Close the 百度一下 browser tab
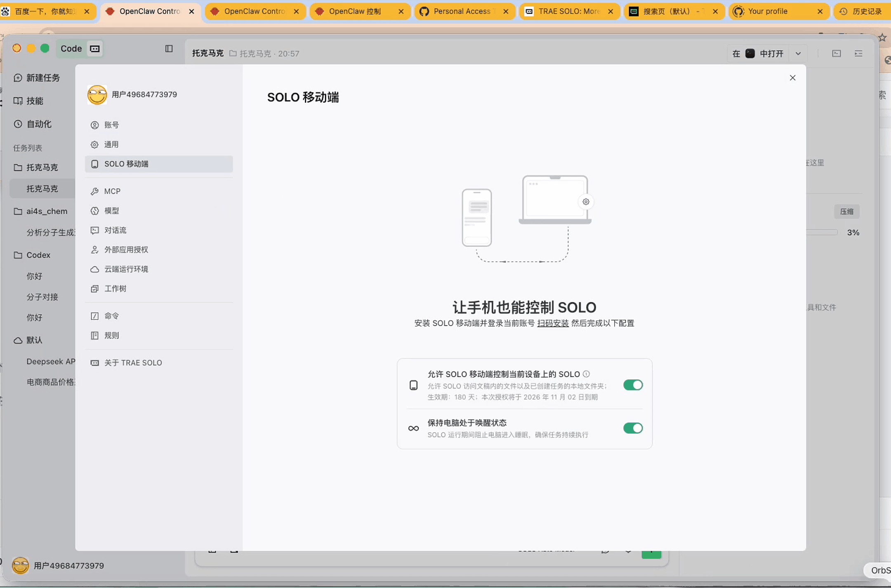The width and height of the screenshot is (891, 588). point(87,12)
